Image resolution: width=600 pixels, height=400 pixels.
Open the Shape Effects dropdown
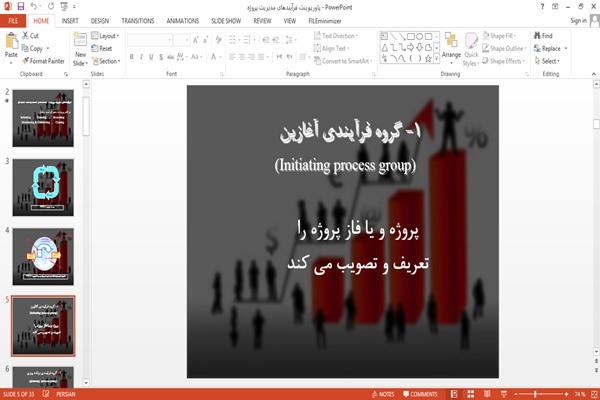coord(504,61)
